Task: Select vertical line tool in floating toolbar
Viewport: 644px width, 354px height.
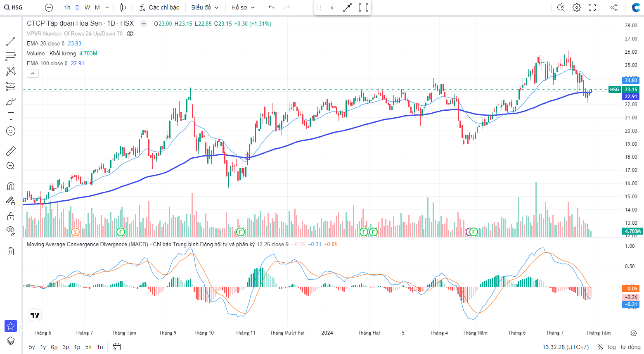Action: coord(332,7)
